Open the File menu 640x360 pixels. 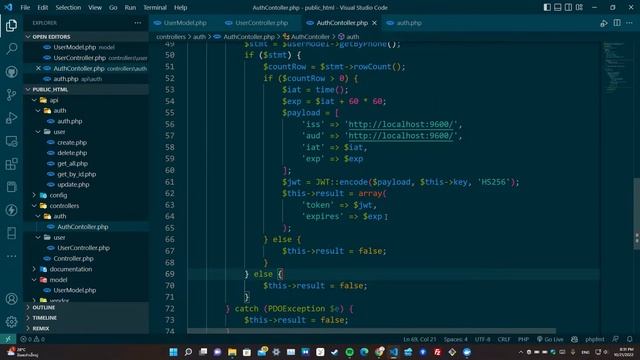click(25, 7)
